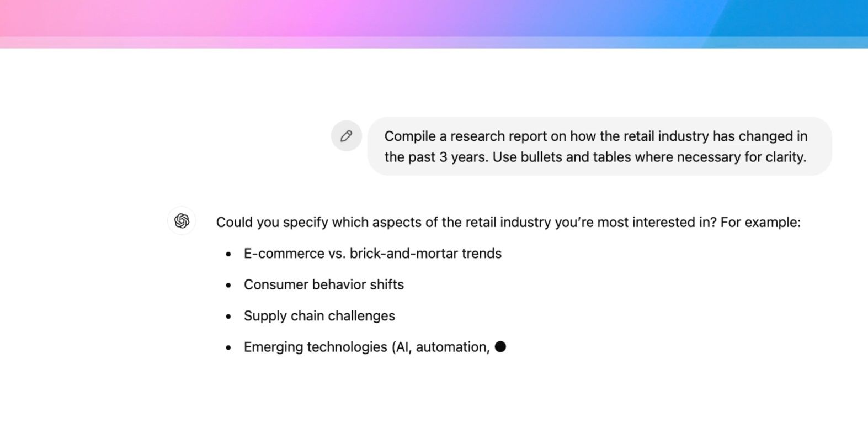This screenshot has height=422, width=868.
Task: Select "Consumer behavior shifts" bullet text
Action: pyautogui.click(x=324, y=284)
